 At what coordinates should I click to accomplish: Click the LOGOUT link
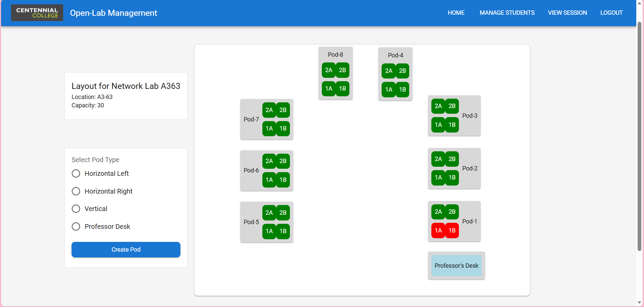[611, 13]
